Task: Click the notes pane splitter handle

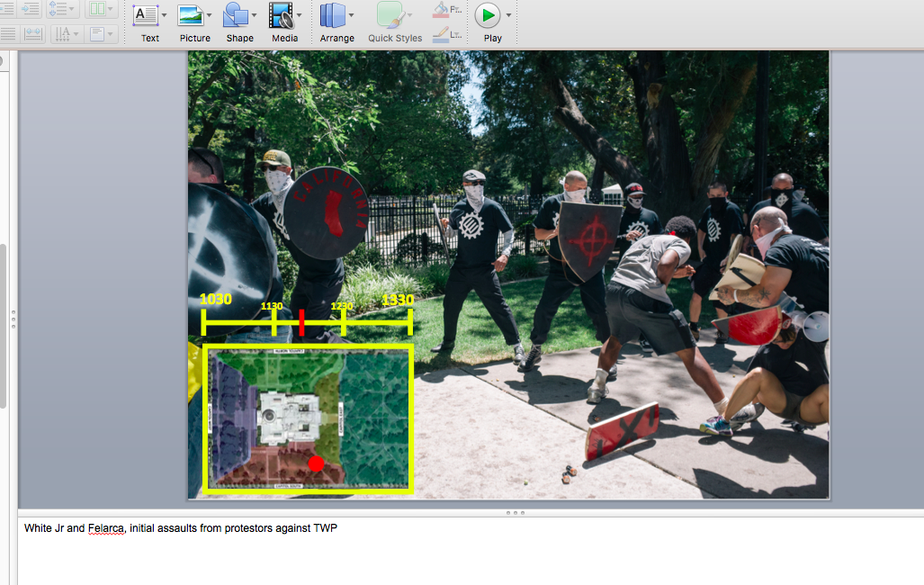Action: [516, 513]
